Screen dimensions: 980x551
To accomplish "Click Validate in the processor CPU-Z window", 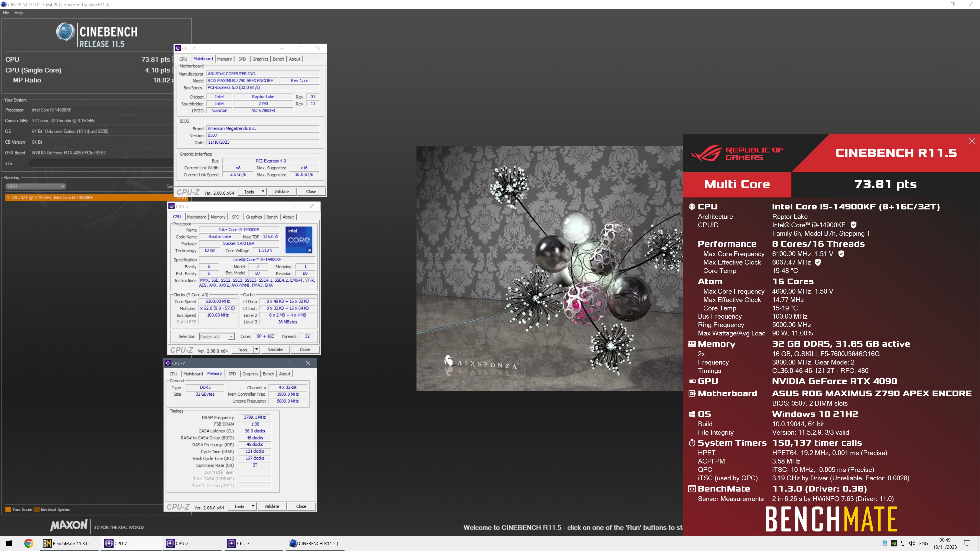I will click(275, 349).
